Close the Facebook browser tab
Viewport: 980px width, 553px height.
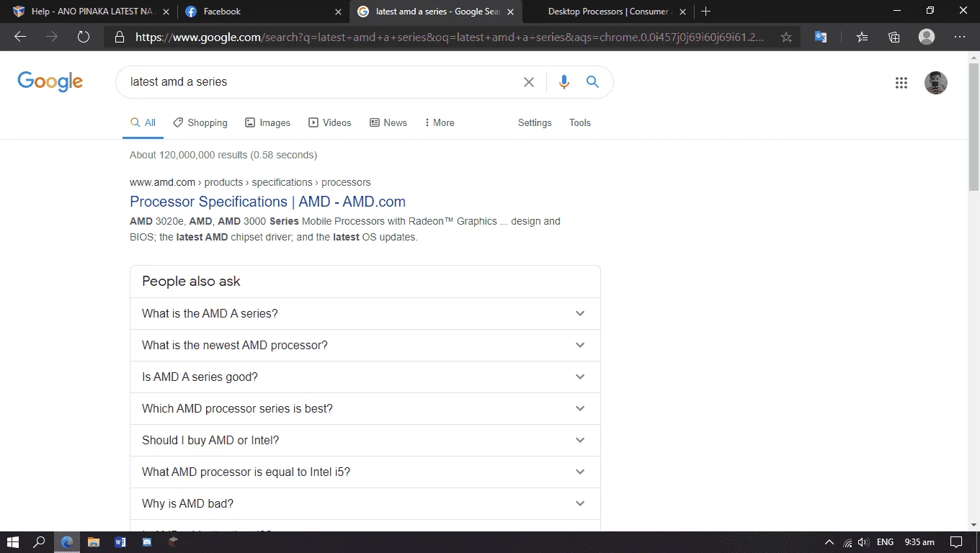coord(339,12)
